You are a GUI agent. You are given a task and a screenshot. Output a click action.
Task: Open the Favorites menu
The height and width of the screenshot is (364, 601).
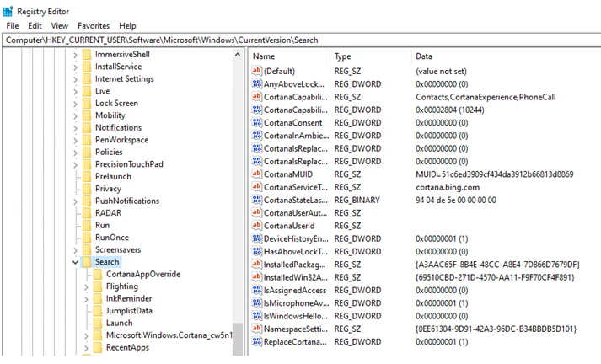[94, 25]
